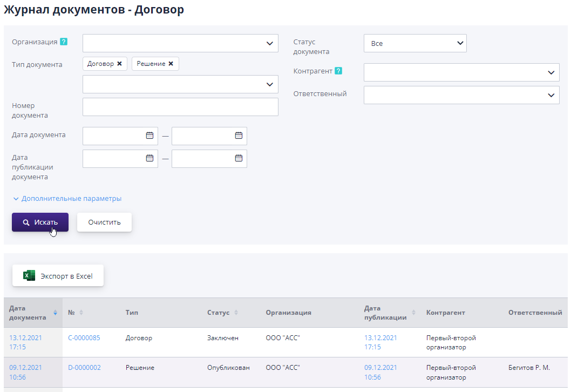Sort table by Дата публикации column

click(414, 313)
